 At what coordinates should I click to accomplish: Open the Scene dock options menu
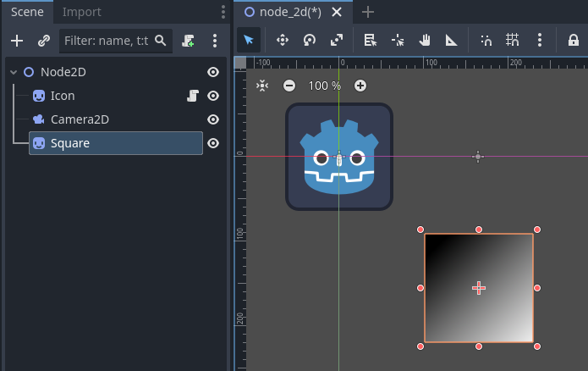click(223, 12)
